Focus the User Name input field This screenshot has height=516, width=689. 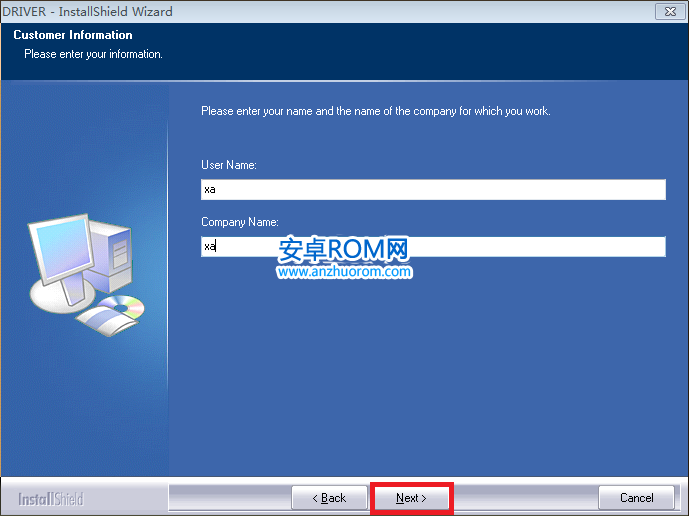pos(433,189)
